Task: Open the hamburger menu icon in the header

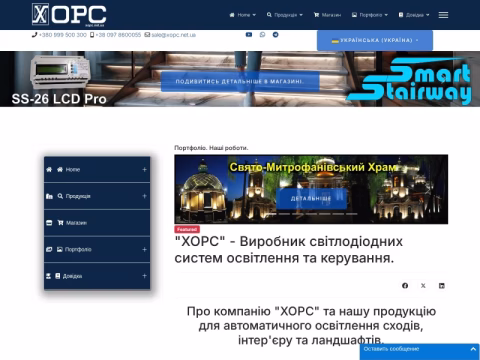Action: 443,15
